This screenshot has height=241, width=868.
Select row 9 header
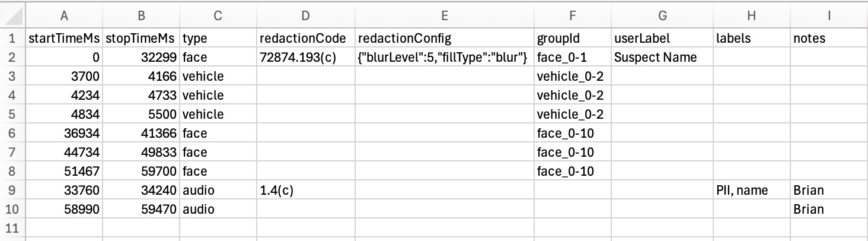point(12,191)
